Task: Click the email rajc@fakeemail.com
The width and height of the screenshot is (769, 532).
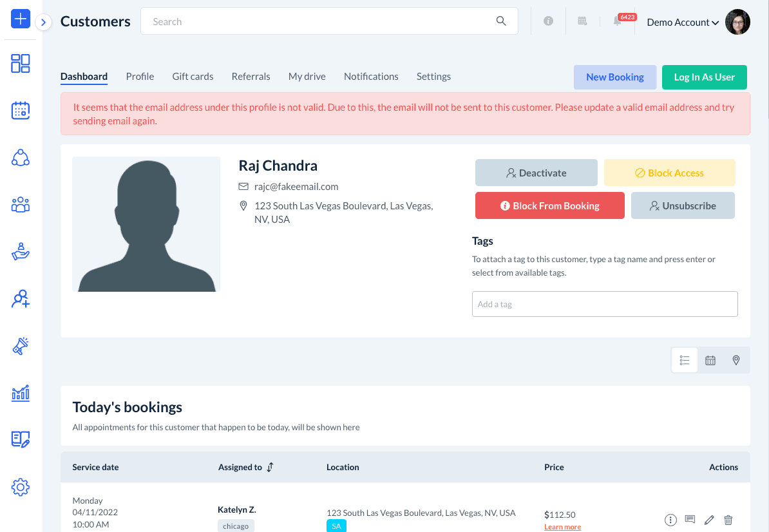Action: [296, 186]
